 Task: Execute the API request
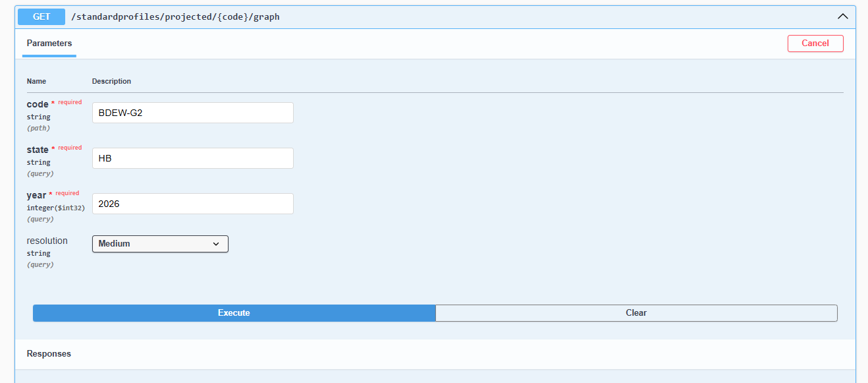pyautogui.click(x=234, y=313)
